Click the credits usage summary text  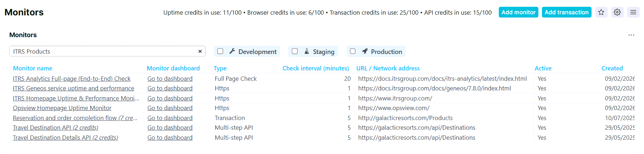[327, 13]
